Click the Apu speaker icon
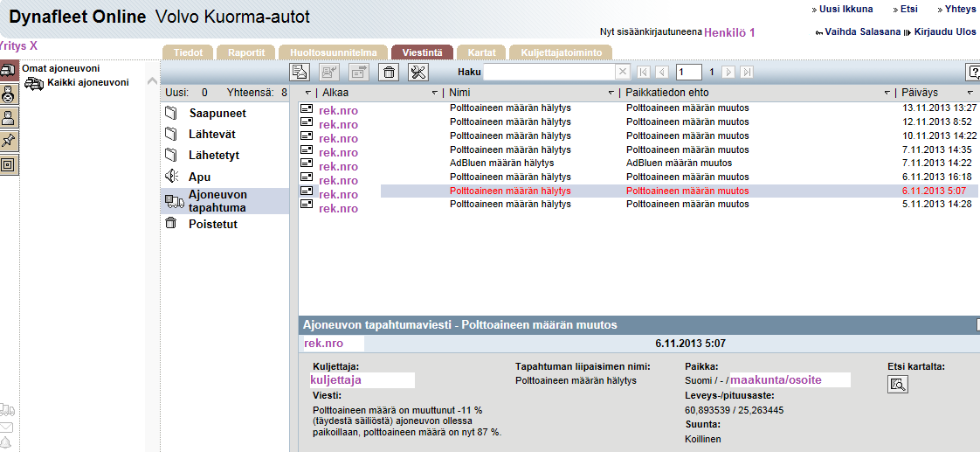Image resolution: width=980 pixels, height=452 pixels. click(x=171, y=177)
